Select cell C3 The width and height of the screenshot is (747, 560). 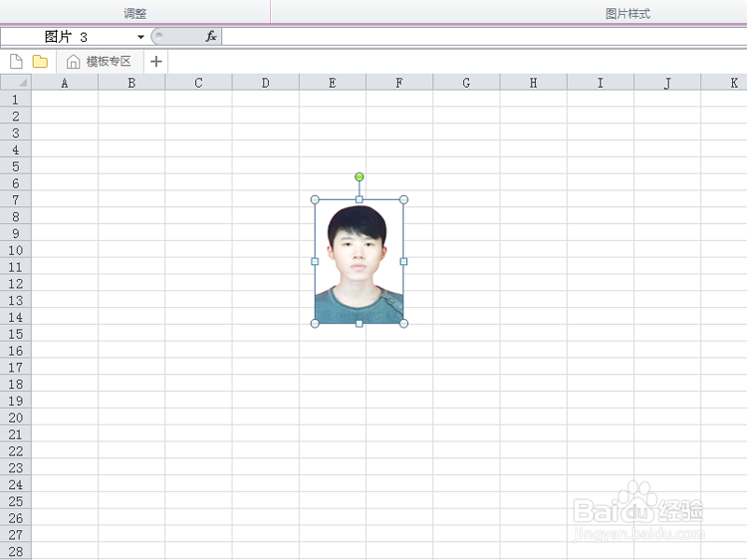tap(199, 133)
